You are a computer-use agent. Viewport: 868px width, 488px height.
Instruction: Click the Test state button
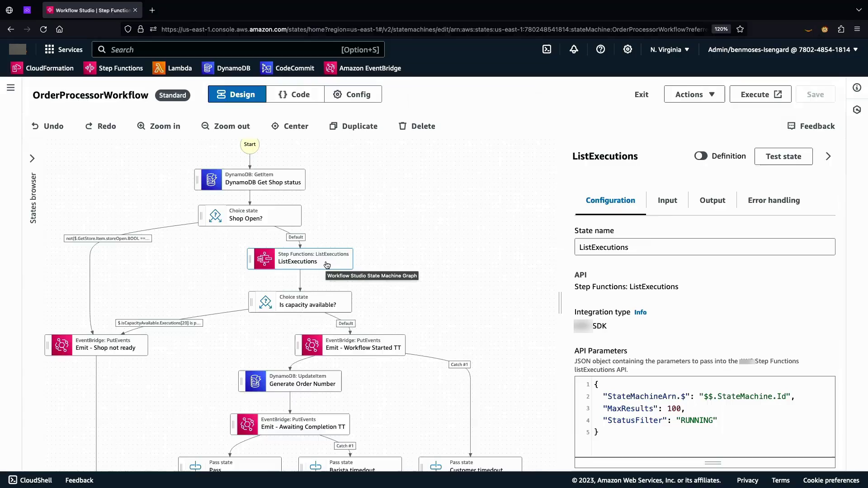[x=783, y=156]
